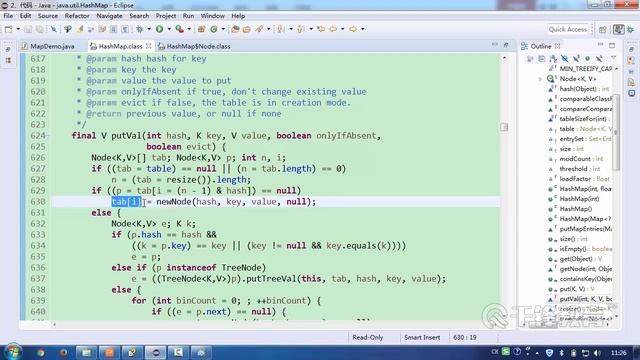Maximize the Outline view panel

point(612,45)
